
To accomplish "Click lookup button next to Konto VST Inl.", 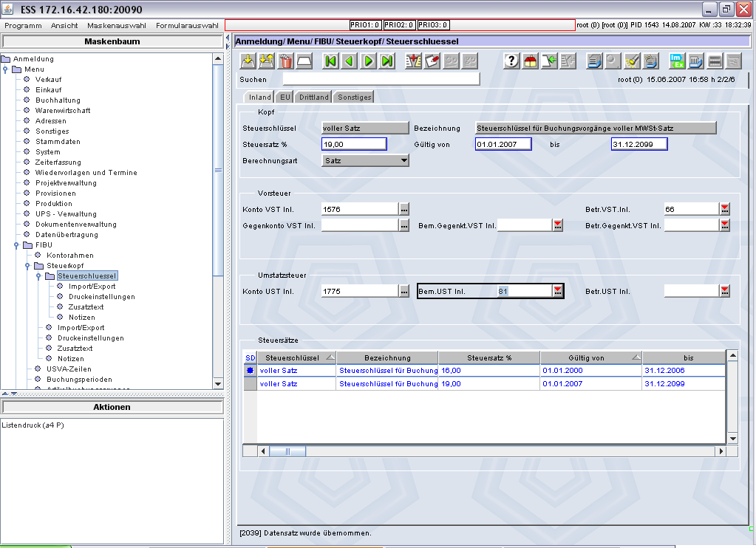I will 404,209.
